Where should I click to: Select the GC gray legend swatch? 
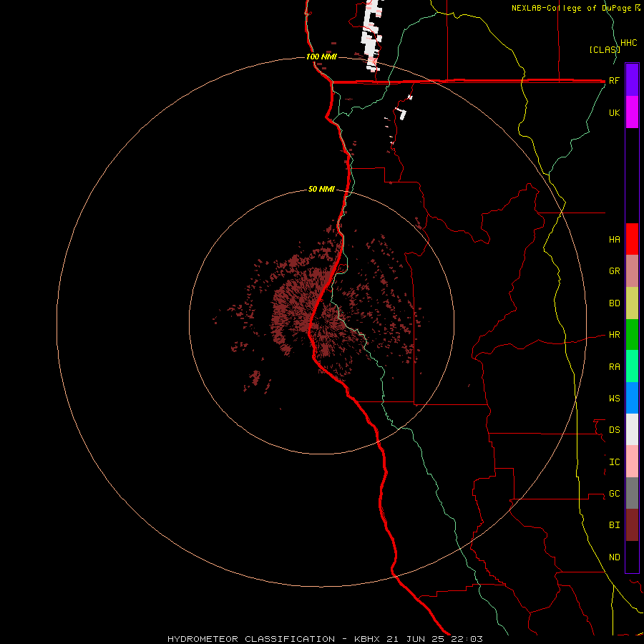(632, 493)
